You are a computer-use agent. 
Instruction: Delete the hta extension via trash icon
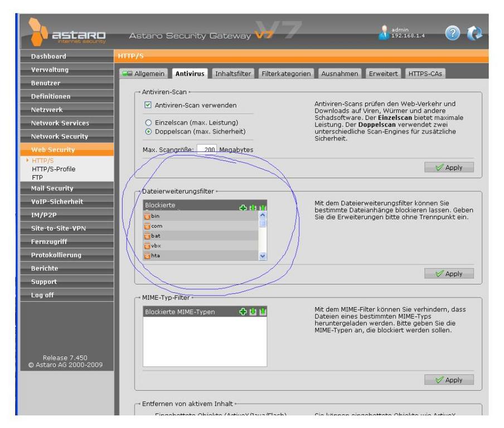tap(147, 256)
